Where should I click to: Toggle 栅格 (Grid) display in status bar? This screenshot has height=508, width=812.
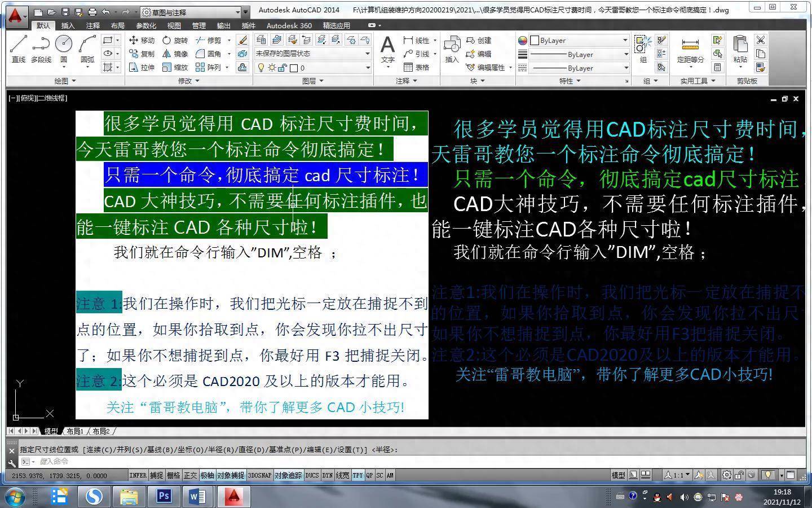173,476
